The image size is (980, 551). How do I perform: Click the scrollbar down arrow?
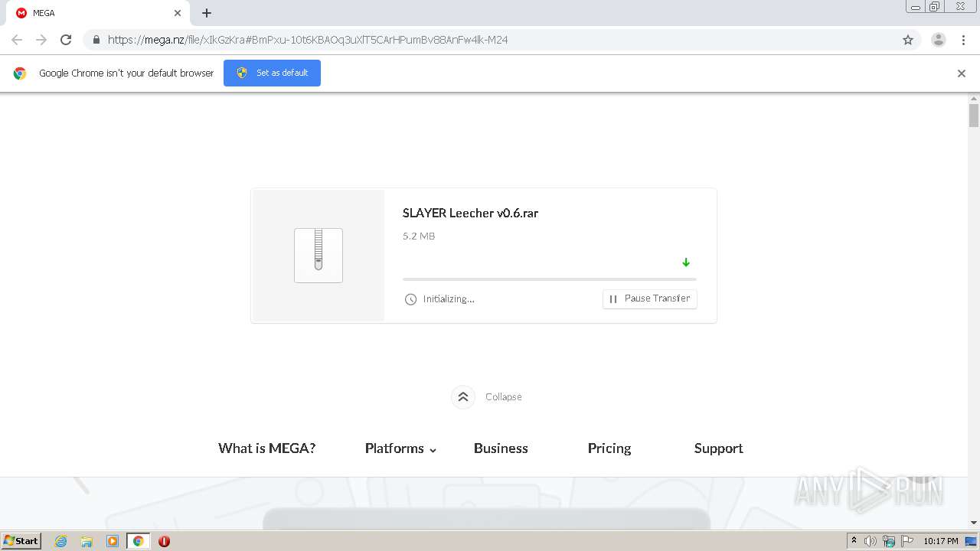pos(974,523)
